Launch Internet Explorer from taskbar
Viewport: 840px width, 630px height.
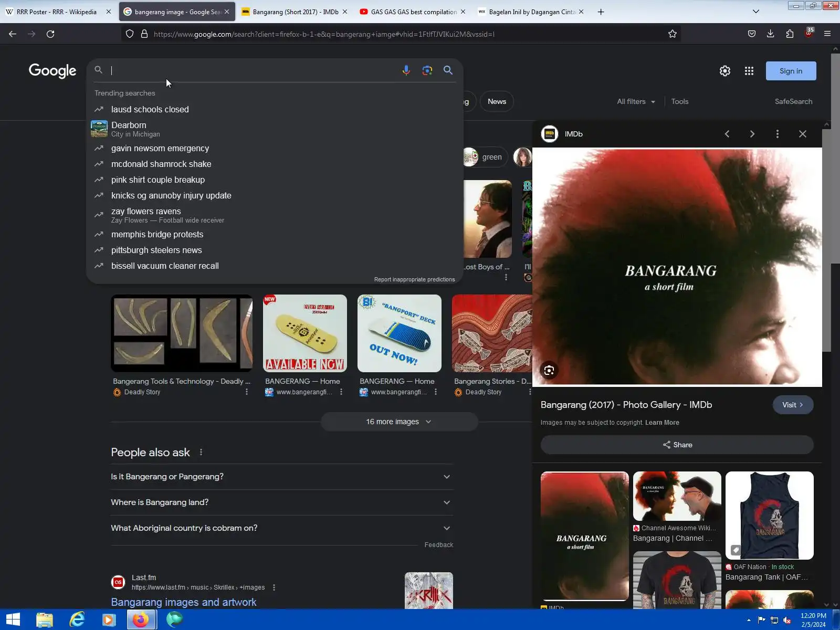coord(77,619)
